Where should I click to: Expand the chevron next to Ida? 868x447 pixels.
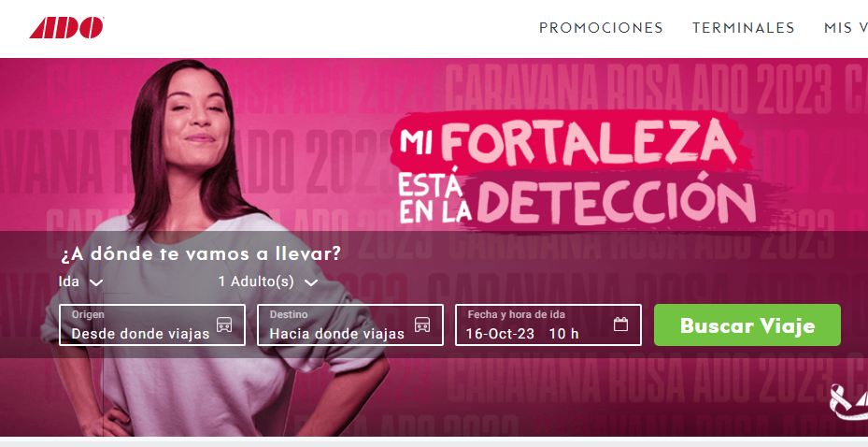point(95,282)
